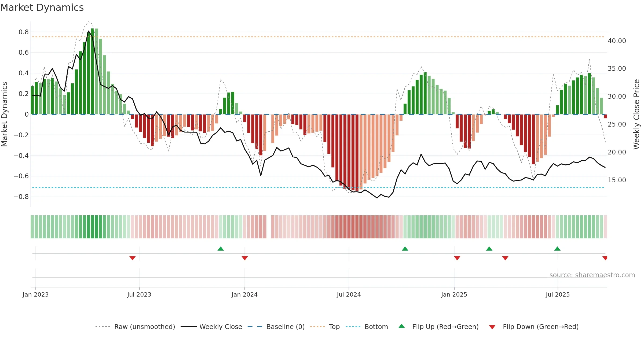Click the last Flip Down marker in September 2025
The width and height of the screenshot is (644, 362).
coord(605,258)
